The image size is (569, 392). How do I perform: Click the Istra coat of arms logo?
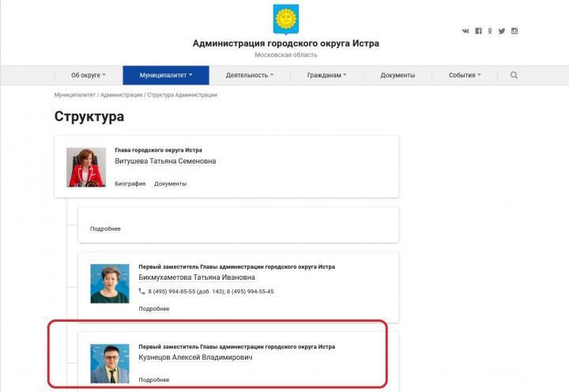(x=286, y=19)
